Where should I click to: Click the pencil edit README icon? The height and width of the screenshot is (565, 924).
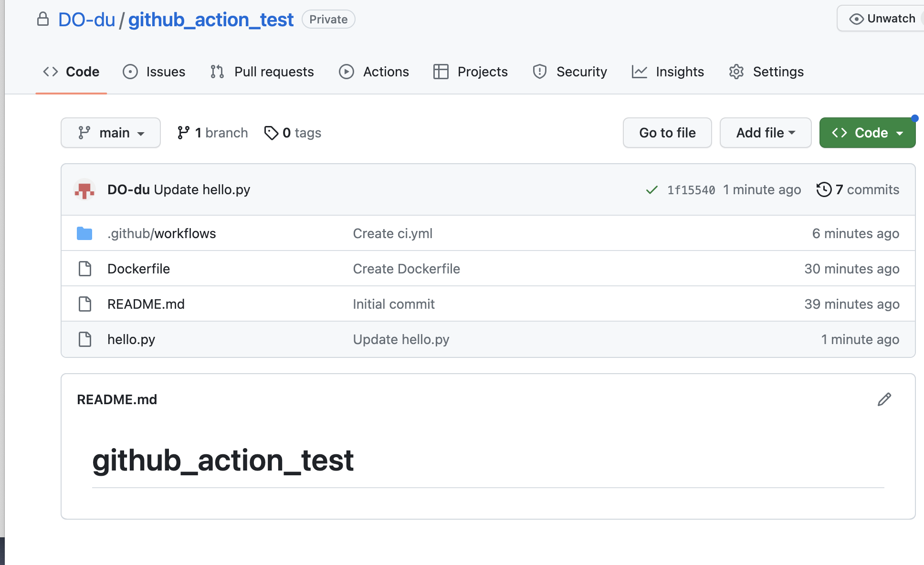(x=884, y=399)
